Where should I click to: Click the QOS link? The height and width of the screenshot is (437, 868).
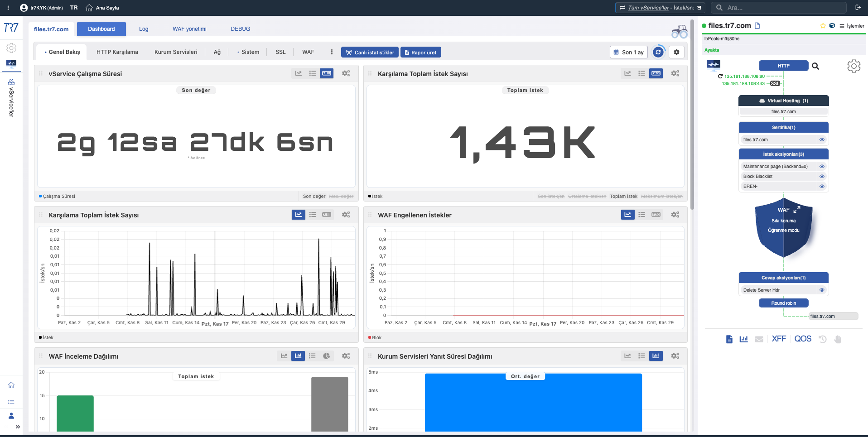point(803,339)
